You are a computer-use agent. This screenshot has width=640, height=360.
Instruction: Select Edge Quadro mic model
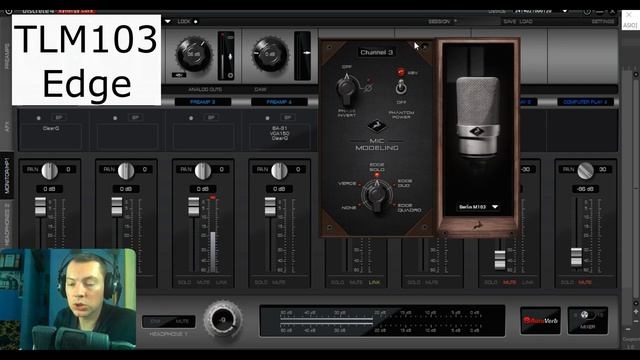tap(409, 207)
